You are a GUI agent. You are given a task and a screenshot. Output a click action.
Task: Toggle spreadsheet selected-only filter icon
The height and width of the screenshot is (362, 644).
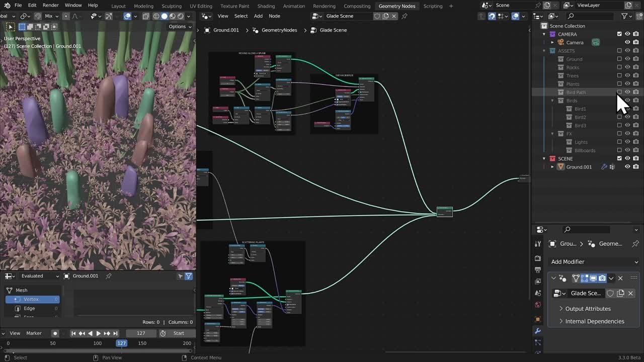[180, 276]
